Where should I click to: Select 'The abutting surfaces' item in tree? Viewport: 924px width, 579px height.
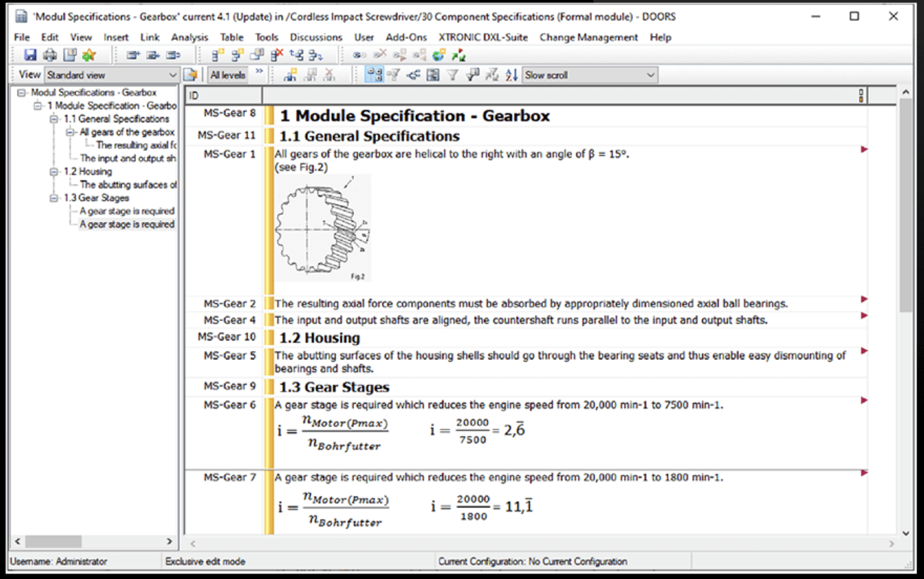(x=128, y=185)
